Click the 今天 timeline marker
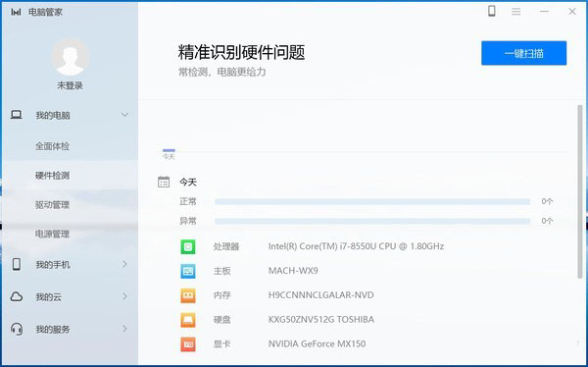 click(169, 154)
